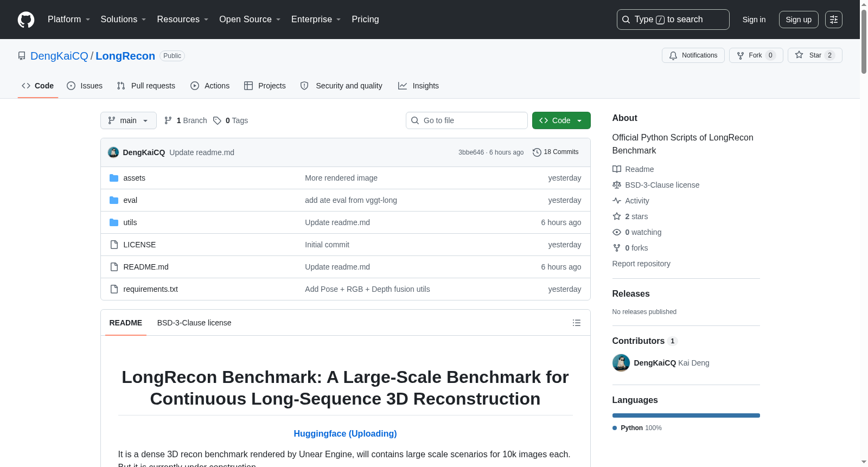Open the command palette icon button
The height and width of the screenshot is (467, 868).
pyautogui.click(x=834, y=20)
